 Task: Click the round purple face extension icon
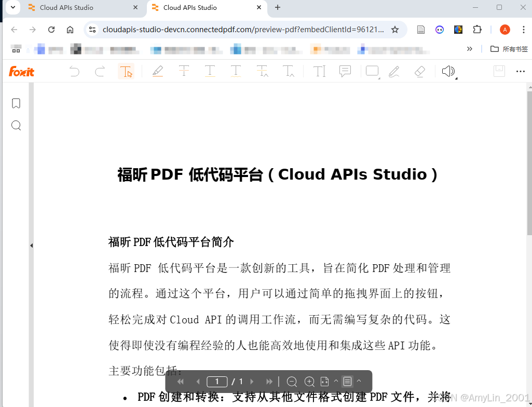click(440, 30)
